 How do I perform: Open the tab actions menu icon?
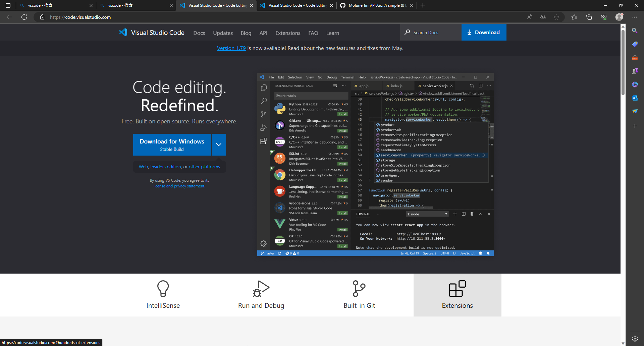coord(8,5)
